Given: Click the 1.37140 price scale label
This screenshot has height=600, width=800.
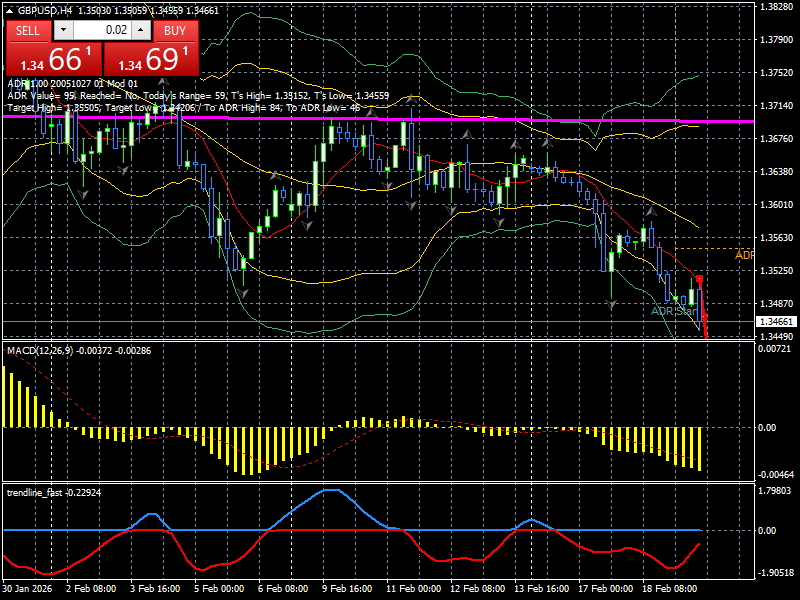Looking at the screenshot, I should click(x=777, y=106).
